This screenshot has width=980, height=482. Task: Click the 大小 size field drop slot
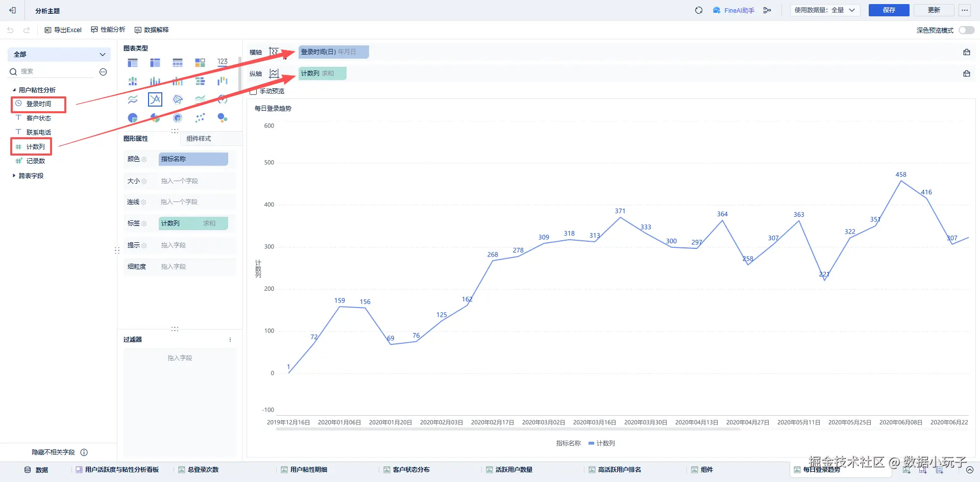193,181
